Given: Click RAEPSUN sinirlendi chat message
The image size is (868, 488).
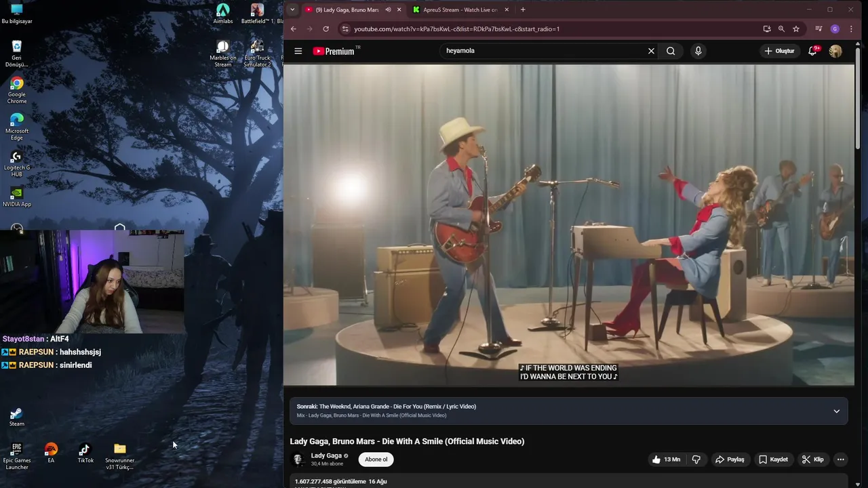Looking at the screenshot, I should [x=46, y=365].
